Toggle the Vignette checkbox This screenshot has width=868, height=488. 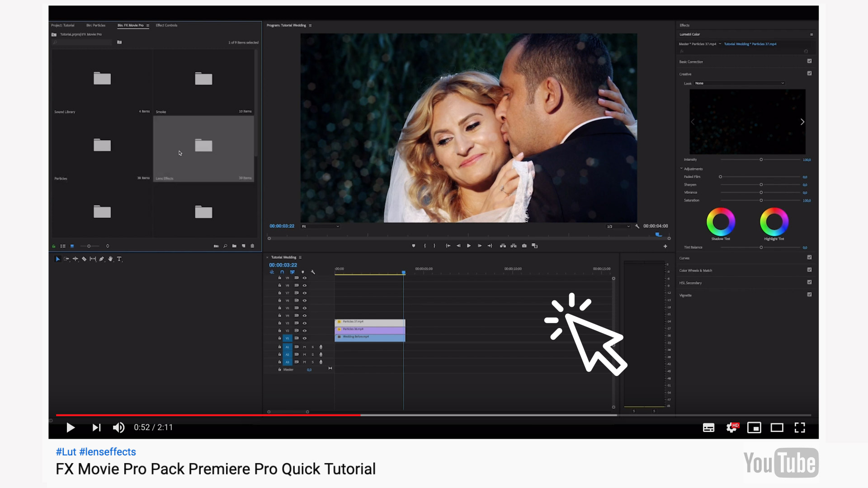pos(809,294)
